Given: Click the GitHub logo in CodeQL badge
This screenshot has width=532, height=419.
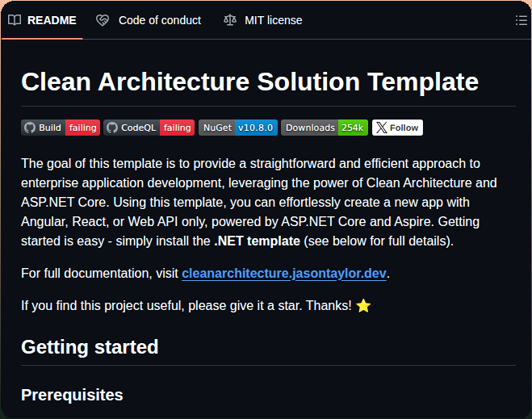Looking at the screenshot, I should [x=112, y=128].
